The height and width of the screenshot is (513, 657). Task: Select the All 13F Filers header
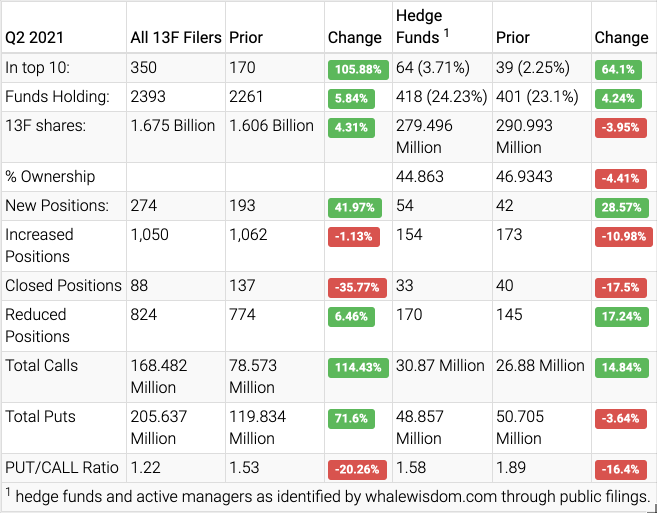(x=173, y=37)
